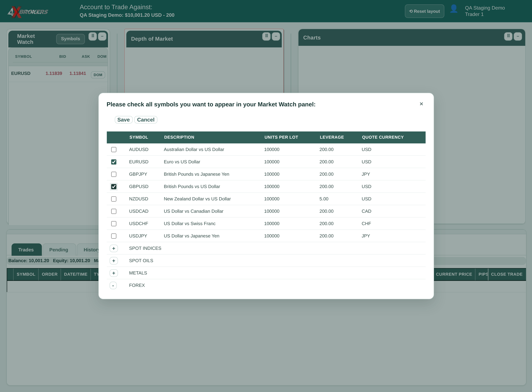The image size is (532, 392).
Task: Expand the SPOT OILS group
Action: [114, 261]
